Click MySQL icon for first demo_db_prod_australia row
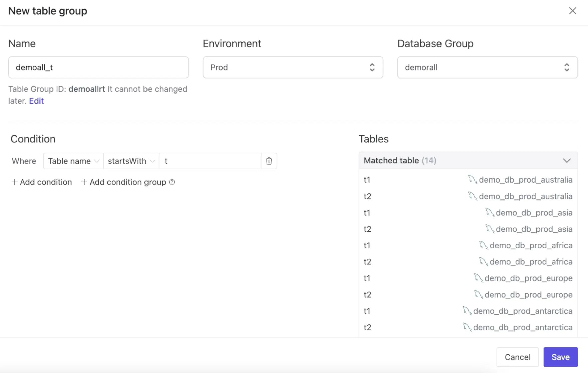 (473, 180)
